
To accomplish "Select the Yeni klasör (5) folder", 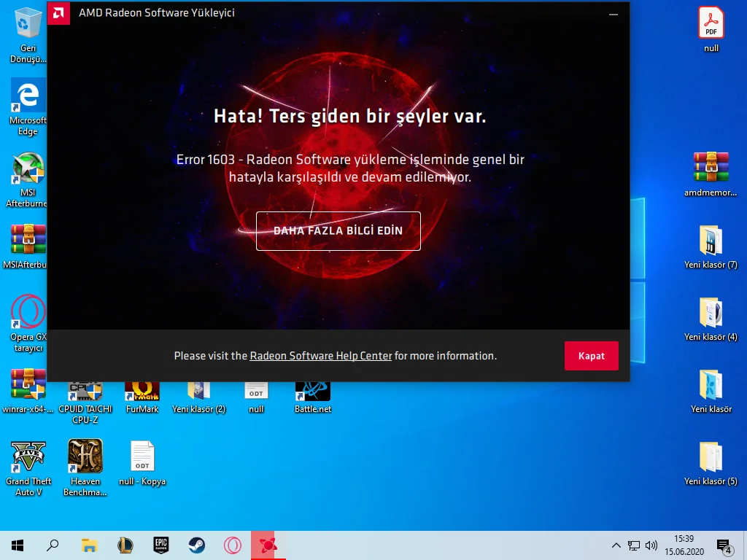I will pos(711,464).
